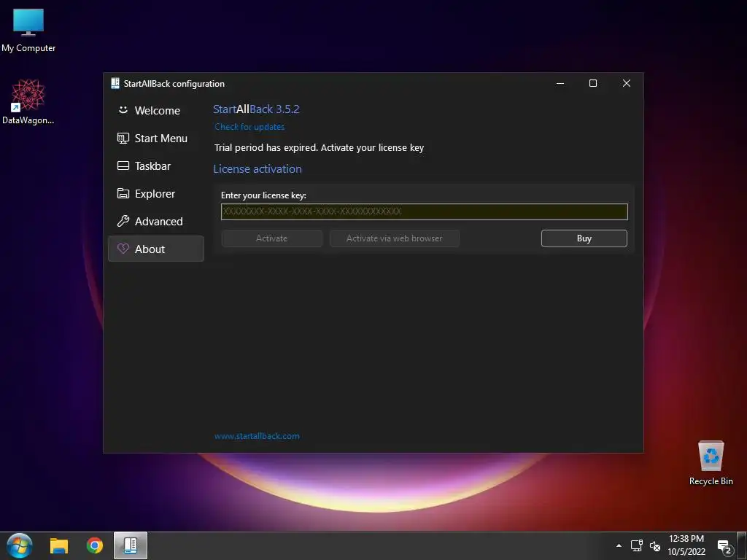Screen dimensions: 747x560
Task: Click the trial period expired message
Action: click(x=319, y=147)
